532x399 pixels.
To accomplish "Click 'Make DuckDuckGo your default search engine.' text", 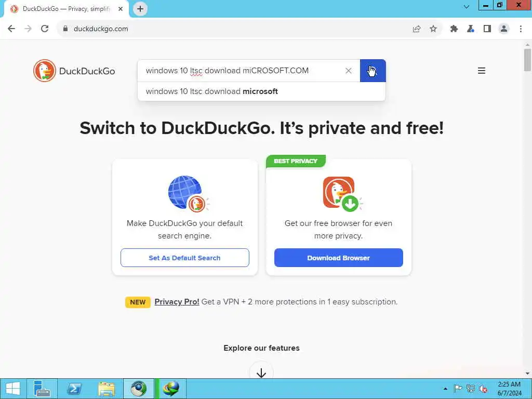I will tap(184, 229).
